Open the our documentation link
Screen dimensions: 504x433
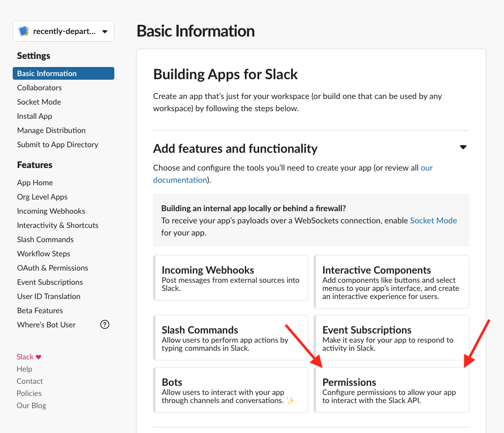point(293,174)
